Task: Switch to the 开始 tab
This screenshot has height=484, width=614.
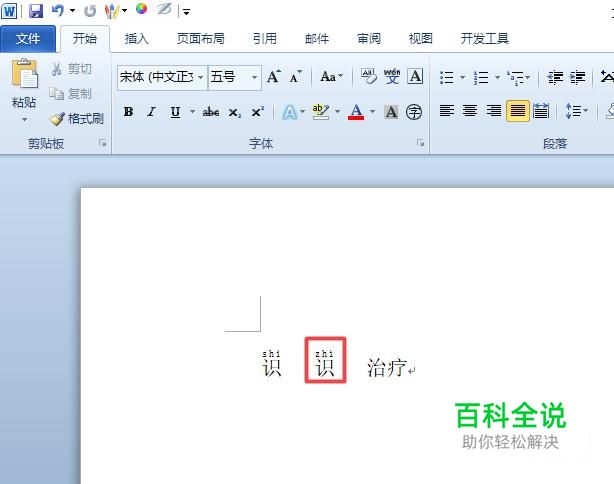Action: [x=85, y=38]
